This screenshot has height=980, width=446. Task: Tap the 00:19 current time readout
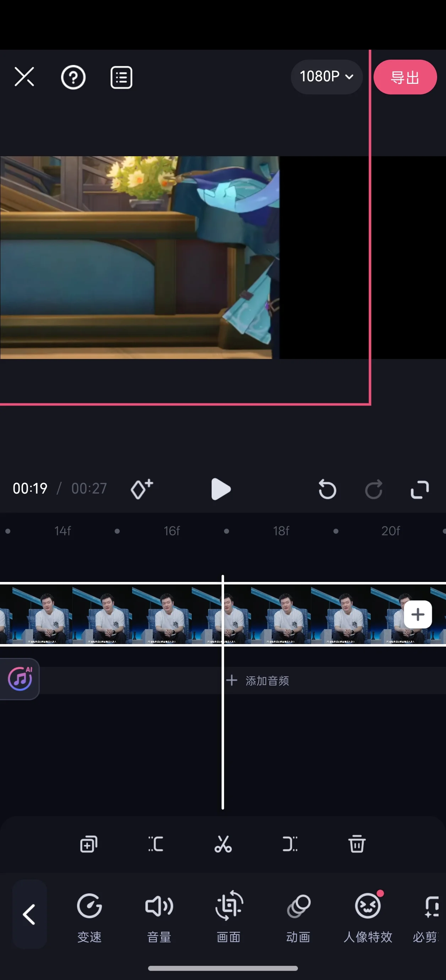pos(30,489)
